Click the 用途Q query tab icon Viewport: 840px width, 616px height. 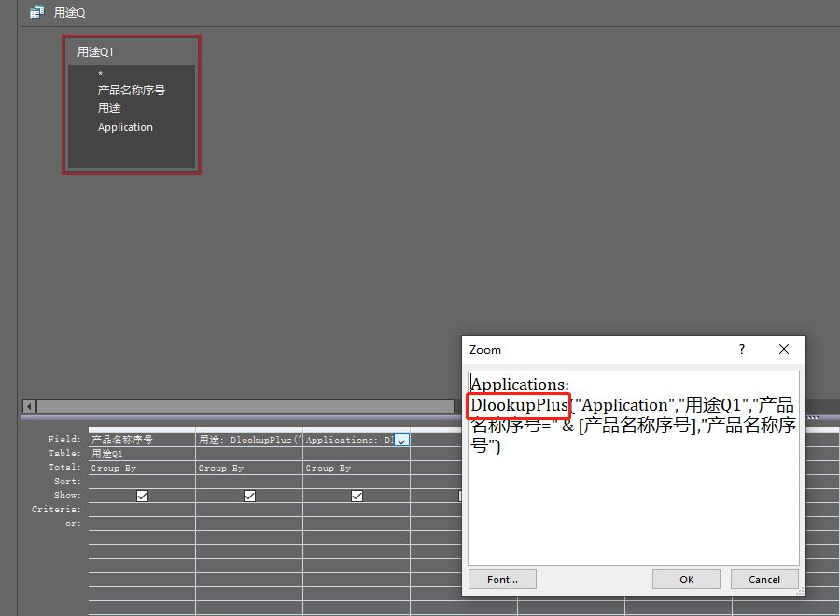(37, 12)
